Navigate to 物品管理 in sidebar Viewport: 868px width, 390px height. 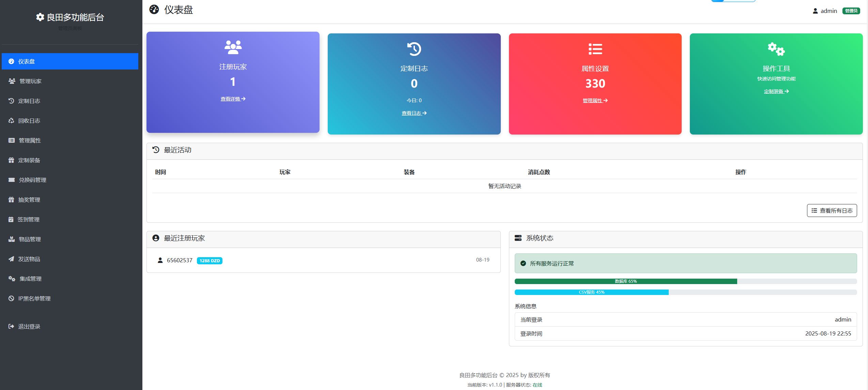coord(70,239)
